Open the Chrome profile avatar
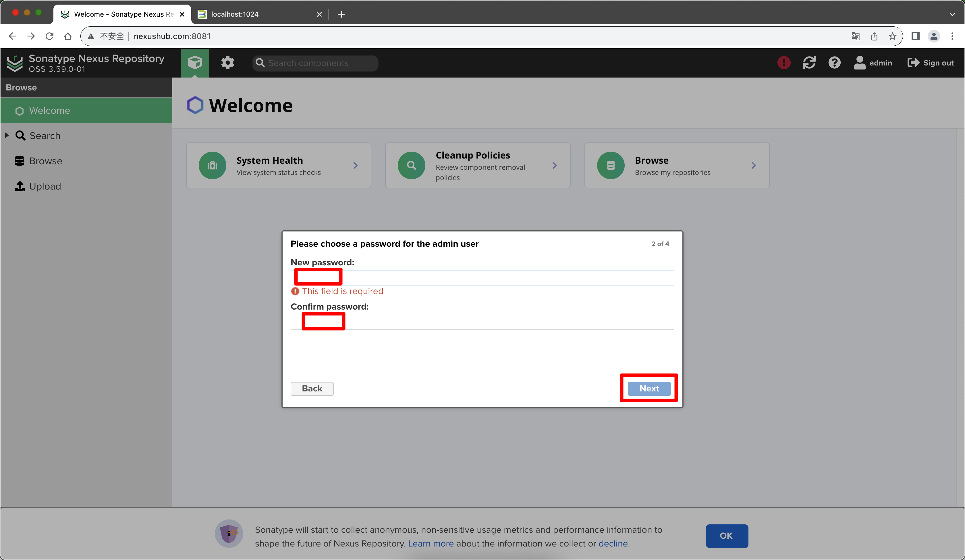 934,36
